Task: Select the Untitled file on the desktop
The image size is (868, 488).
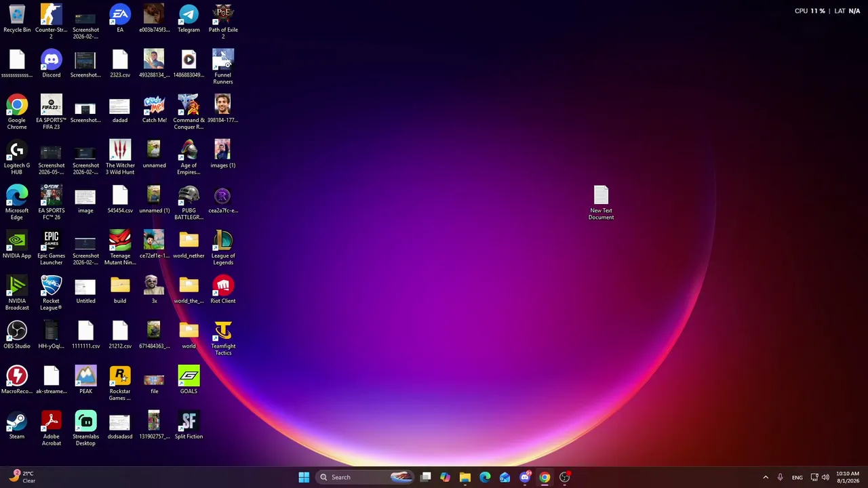Action: coord(85,291)
